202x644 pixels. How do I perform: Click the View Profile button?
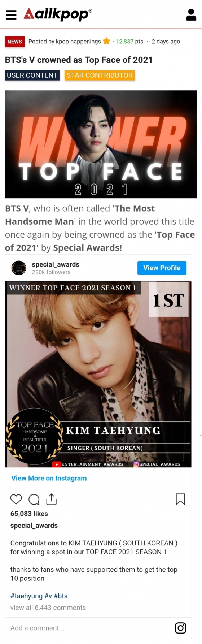point(162,268)
